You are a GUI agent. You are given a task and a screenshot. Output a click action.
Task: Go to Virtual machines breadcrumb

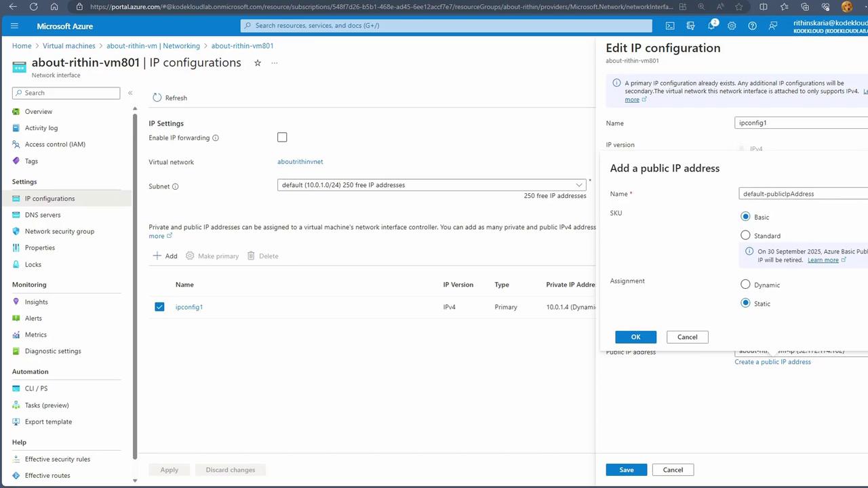[69, 46]
